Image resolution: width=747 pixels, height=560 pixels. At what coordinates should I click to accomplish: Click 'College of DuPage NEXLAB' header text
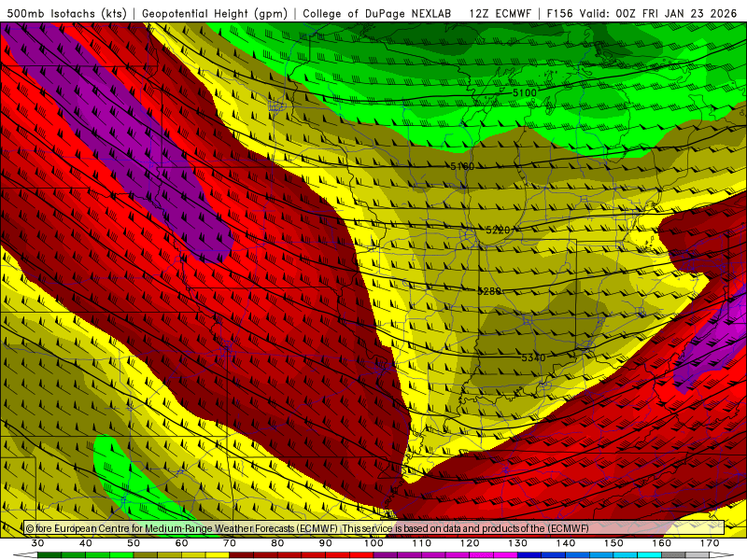click(377, 13)
